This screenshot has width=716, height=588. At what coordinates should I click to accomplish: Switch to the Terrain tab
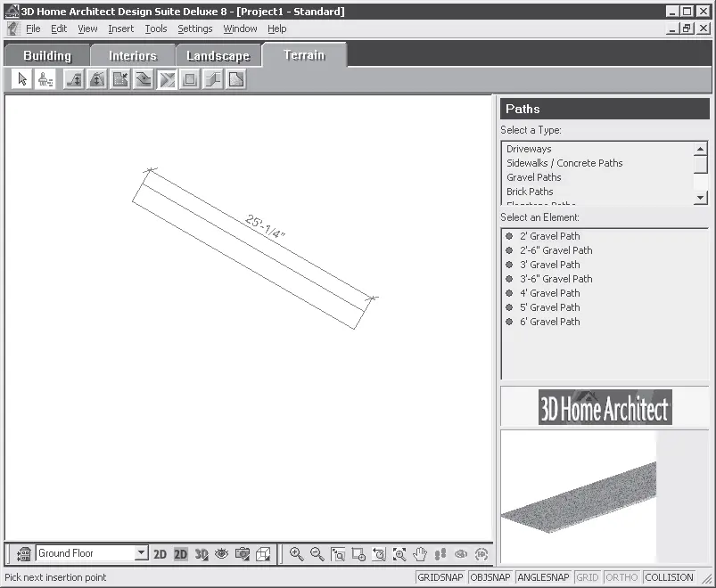304,54
